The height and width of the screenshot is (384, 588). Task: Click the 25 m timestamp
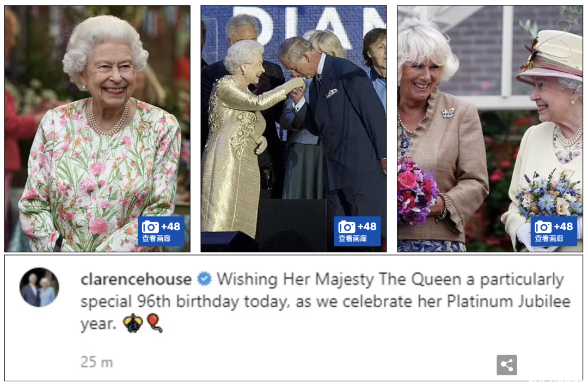coord(97,362)
